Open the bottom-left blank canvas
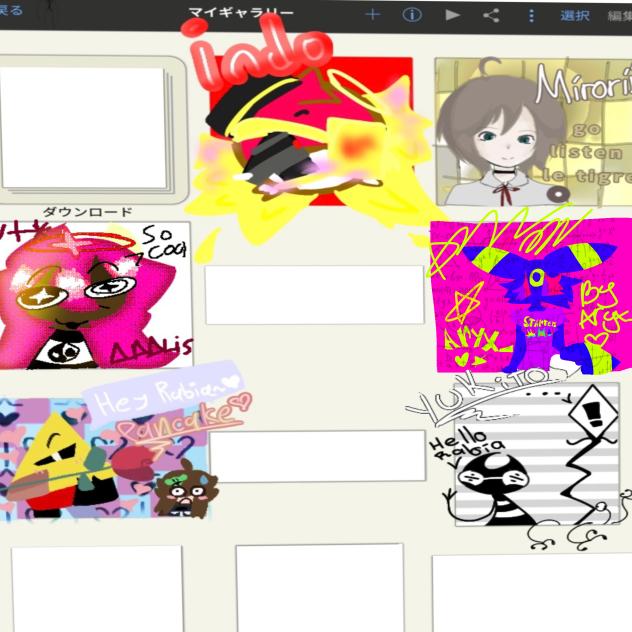The height and width of the screenshot is (632, 632). pyautogui.click(x=97, y=588)
